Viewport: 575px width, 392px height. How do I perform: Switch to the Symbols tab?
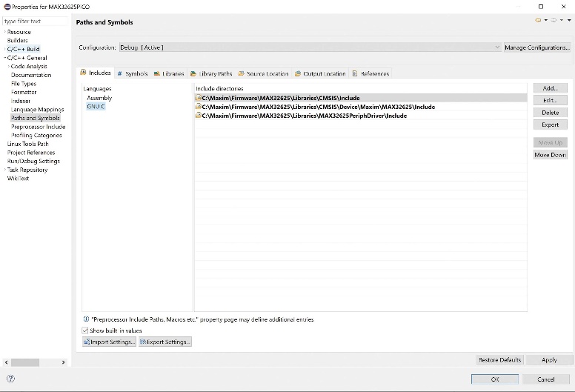(x=133, y=73)
